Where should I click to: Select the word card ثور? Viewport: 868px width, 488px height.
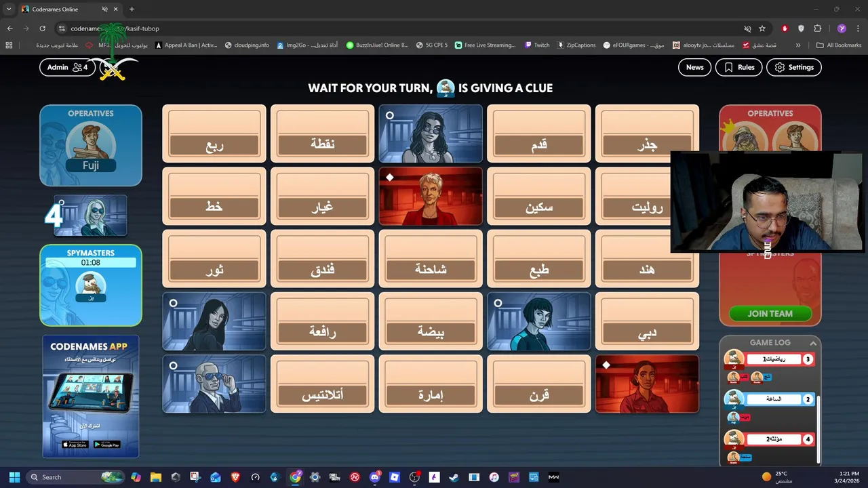pos(214,259)
